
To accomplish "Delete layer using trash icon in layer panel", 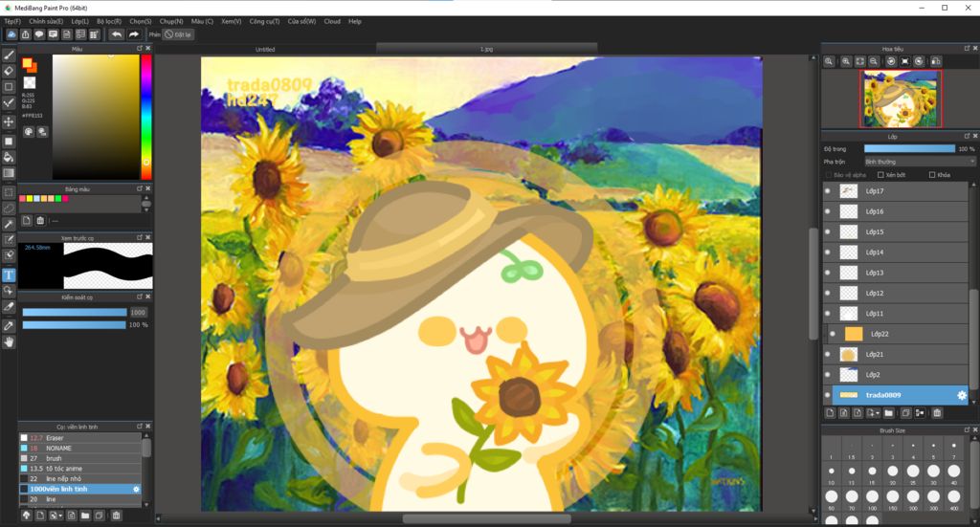I will (937, 413).
